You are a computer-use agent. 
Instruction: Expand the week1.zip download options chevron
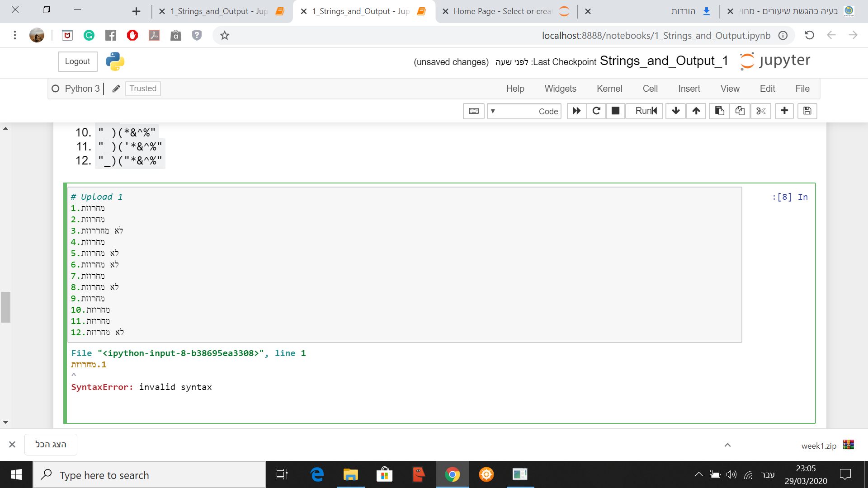click(x=727, y=445)
